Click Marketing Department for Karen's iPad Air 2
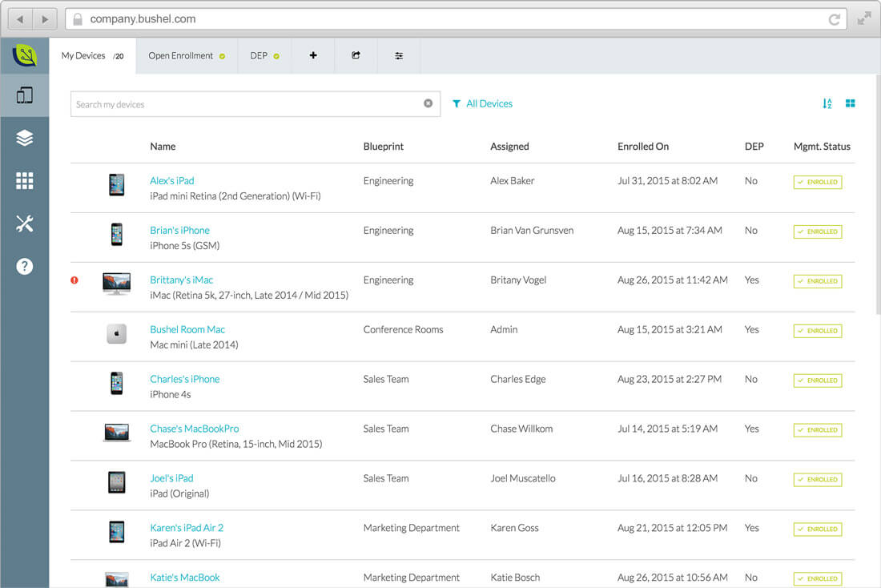 pyautogui.click(x=412, y=528)
